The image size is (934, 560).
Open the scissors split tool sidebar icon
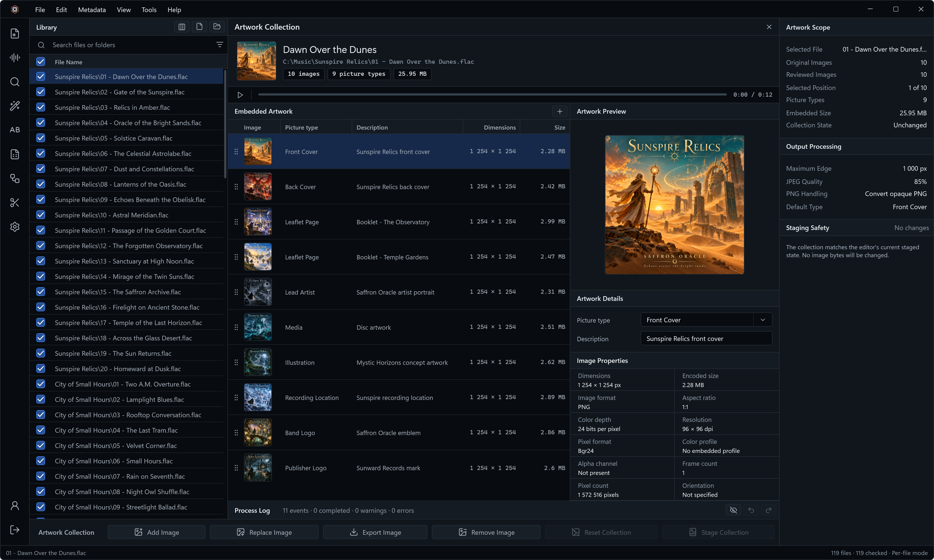15,203
